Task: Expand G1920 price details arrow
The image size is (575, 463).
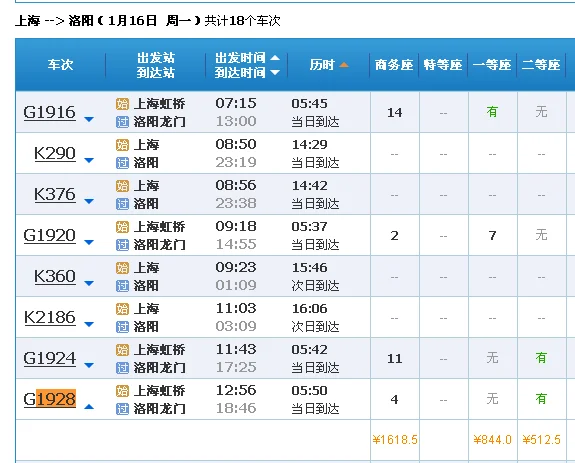Action: [x=89, y=242]
